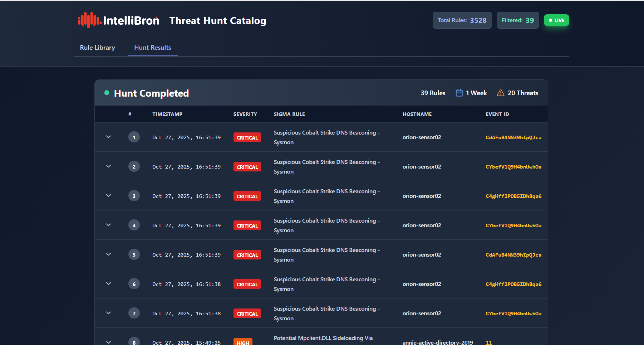Image resolution: width=644 pixels, height=345 pixels.
Task: Switch to the Rule Library tab
Action: tap(97, 48)
